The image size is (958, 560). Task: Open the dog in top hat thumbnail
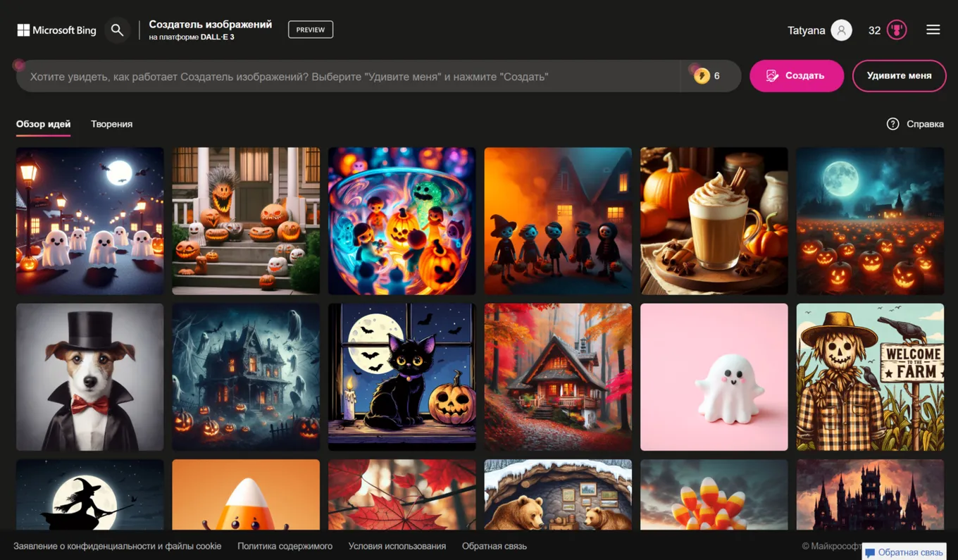90,377
